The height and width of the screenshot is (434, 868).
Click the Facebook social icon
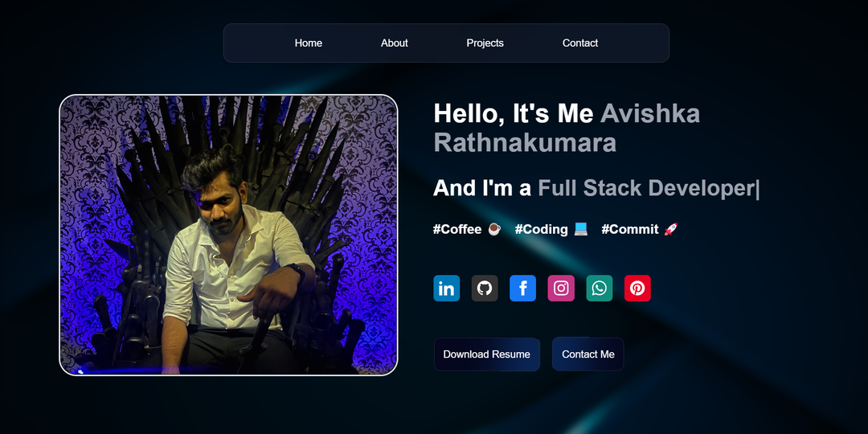pos(522,289)
